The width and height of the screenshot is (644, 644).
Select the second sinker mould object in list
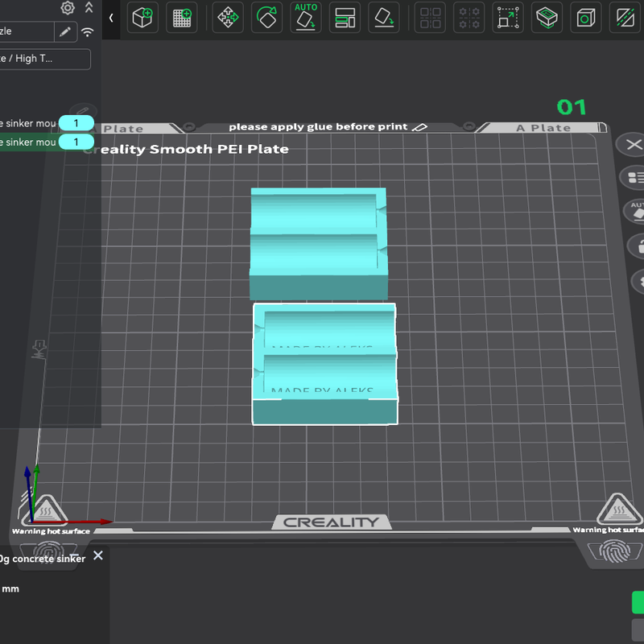point(28,142)
